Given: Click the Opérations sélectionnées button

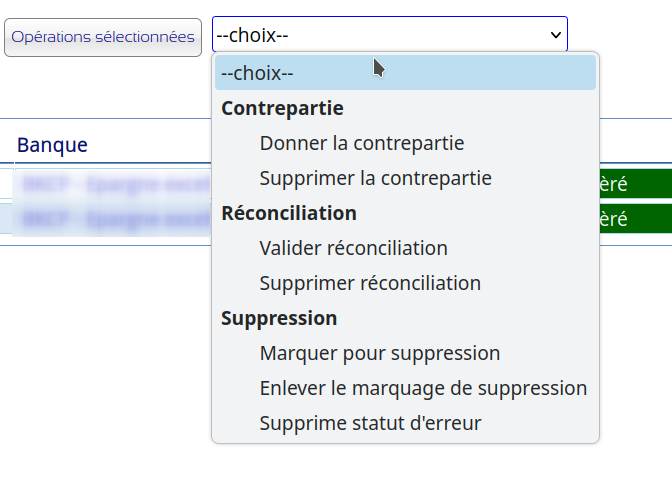Looking at the screenshot, I should (103, 37).
